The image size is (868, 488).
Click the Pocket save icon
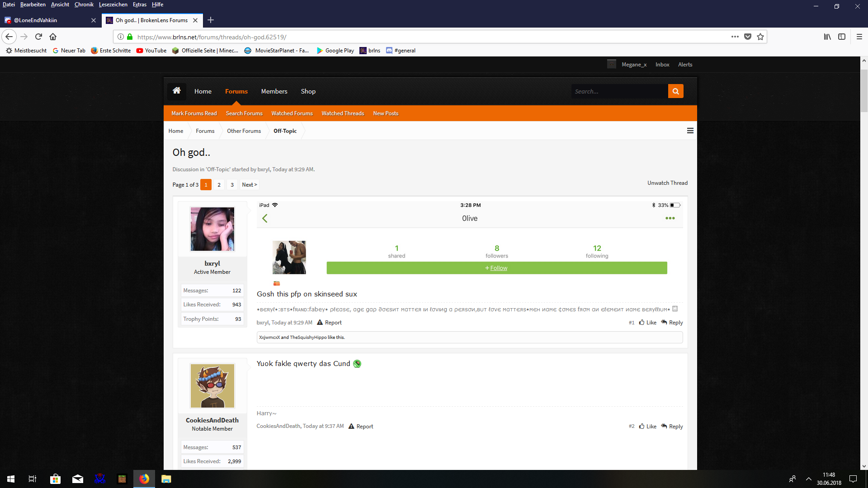click(x=748, y=37)
